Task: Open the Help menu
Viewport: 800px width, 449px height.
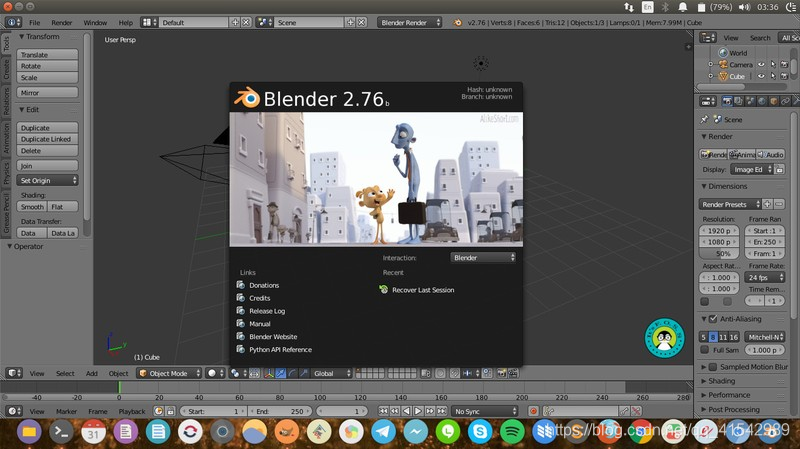Action: (126, 22)
